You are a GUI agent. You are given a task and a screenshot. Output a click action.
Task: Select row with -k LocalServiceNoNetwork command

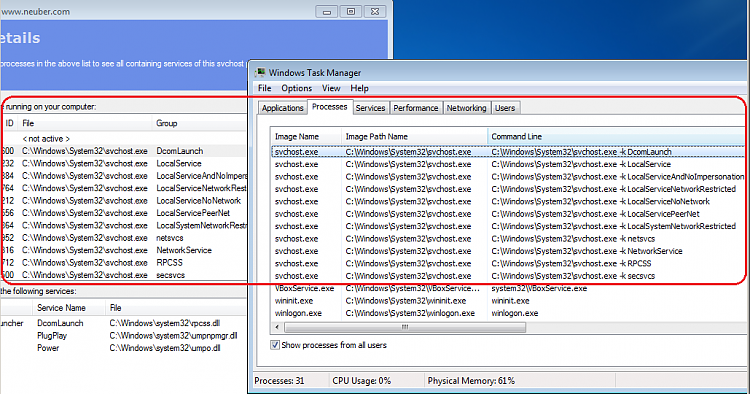[508, 201]
